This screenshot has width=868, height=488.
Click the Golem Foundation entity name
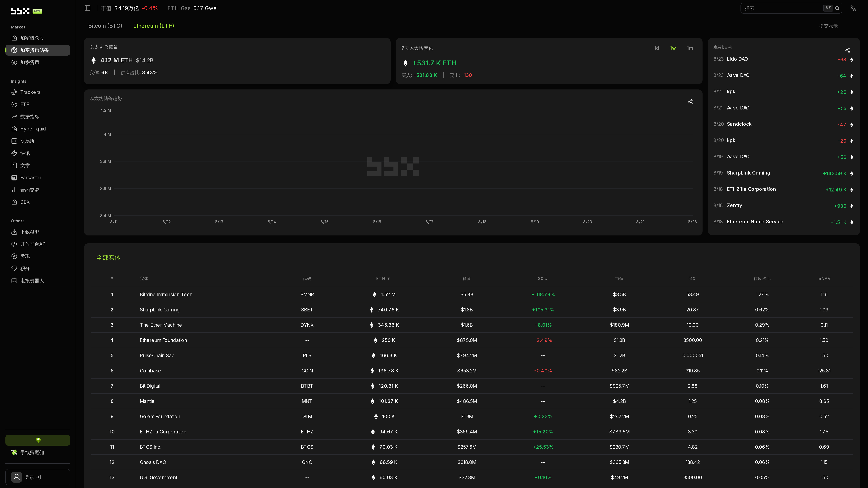click(160, 417)
